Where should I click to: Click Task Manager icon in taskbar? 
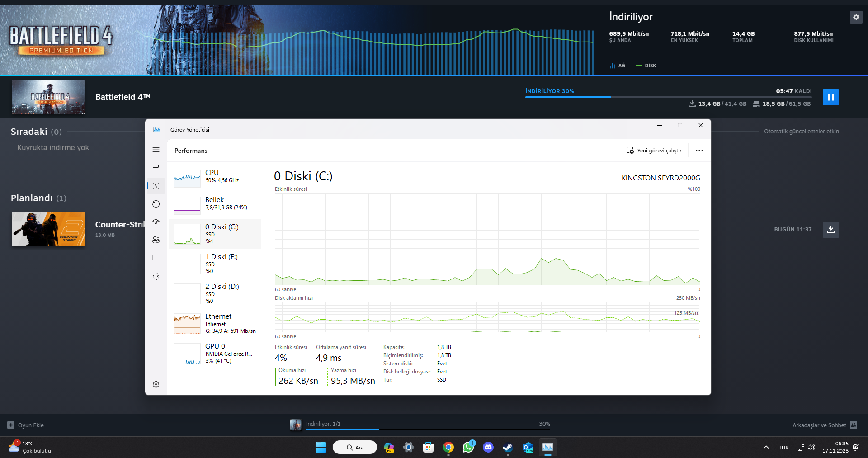pos(548,448)
